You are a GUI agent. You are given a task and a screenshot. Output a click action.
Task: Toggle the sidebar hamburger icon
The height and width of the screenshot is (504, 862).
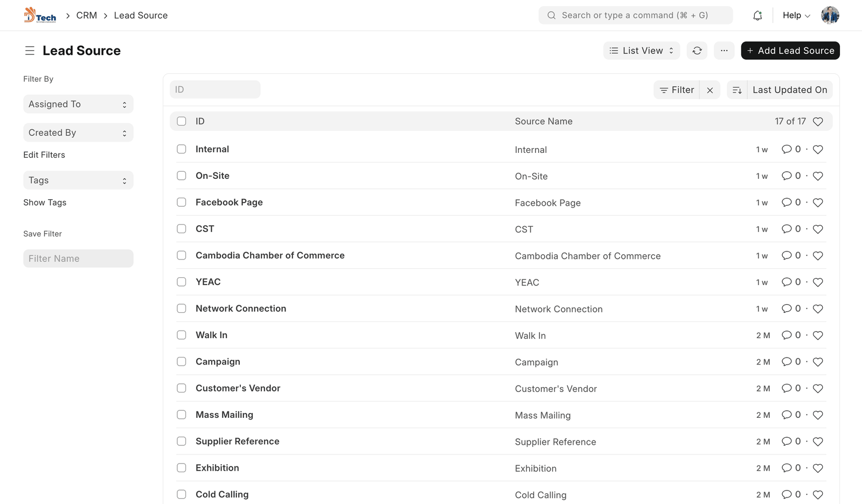[x=30, y=51]
